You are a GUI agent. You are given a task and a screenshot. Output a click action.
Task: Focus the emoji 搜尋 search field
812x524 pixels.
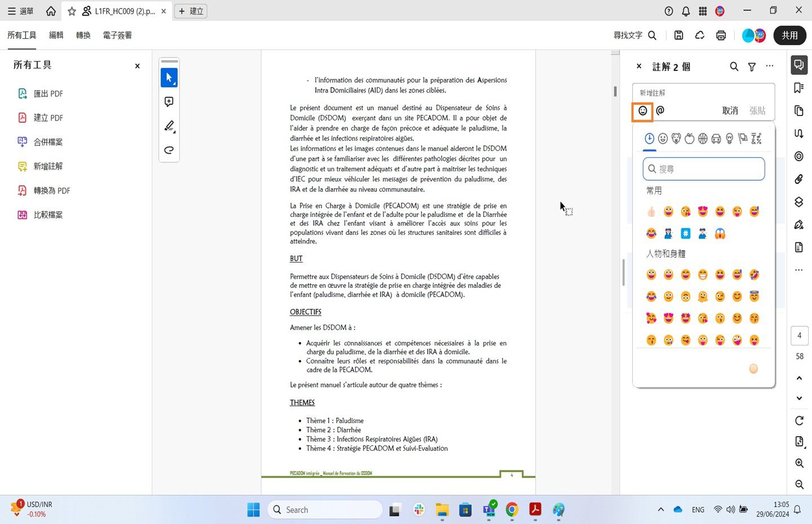click(704, 169)
